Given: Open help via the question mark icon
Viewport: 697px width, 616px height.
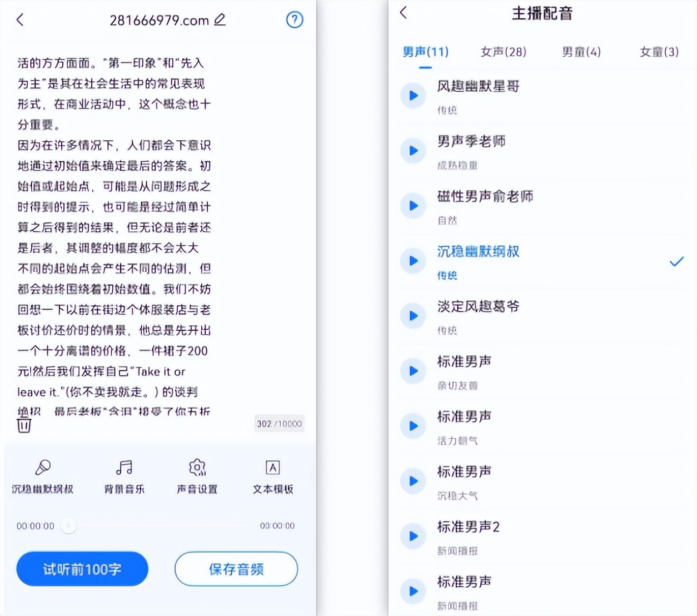Looking at the screenshot, I should 294,19.
